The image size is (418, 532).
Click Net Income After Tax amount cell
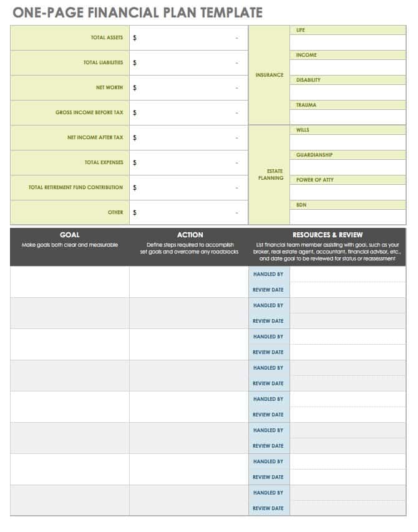point(188,138)
